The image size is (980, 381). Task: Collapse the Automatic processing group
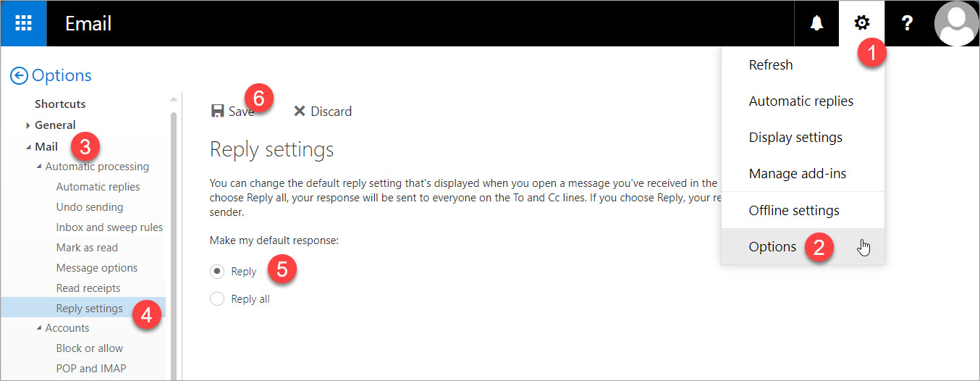[x=39, y=167]
